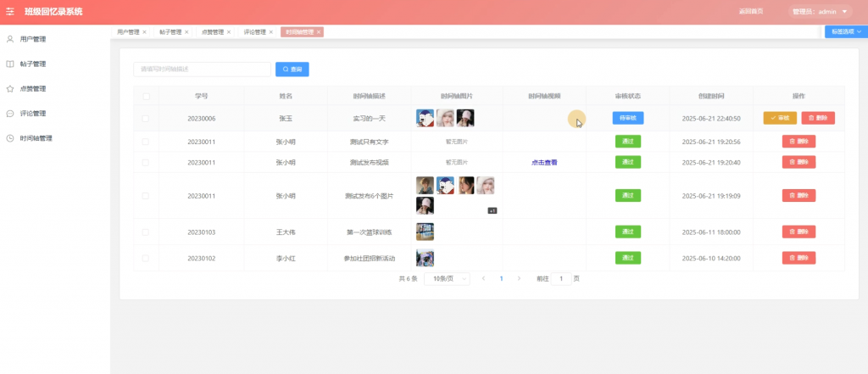This screenshot has width=868, height=374.
Task: Close the 点赞管理 tab
Action: [229, 32]
